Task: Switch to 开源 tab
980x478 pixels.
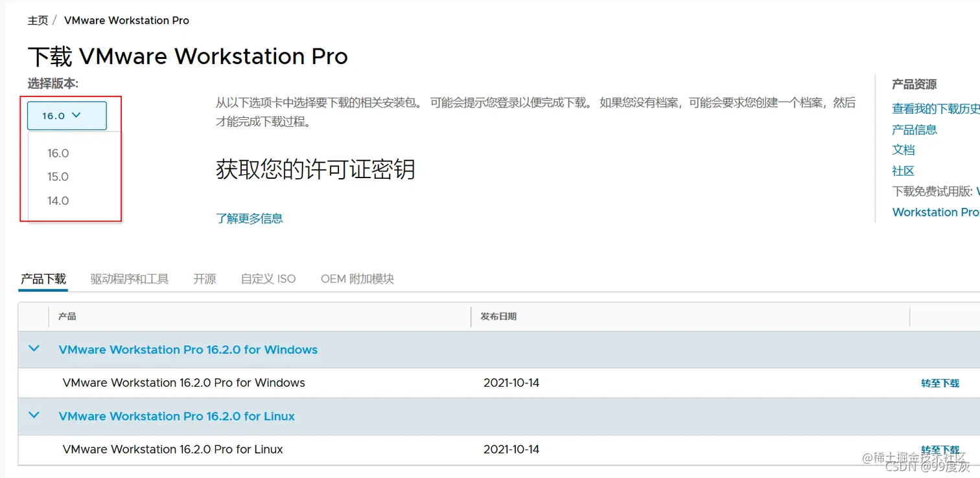Action: 205,279
